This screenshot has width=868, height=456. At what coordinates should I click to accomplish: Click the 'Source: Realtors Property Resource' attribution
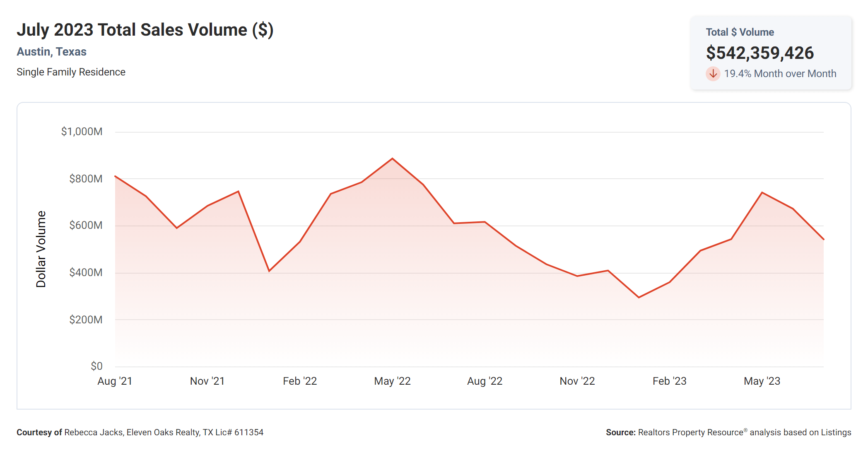[x=728, y=432]
